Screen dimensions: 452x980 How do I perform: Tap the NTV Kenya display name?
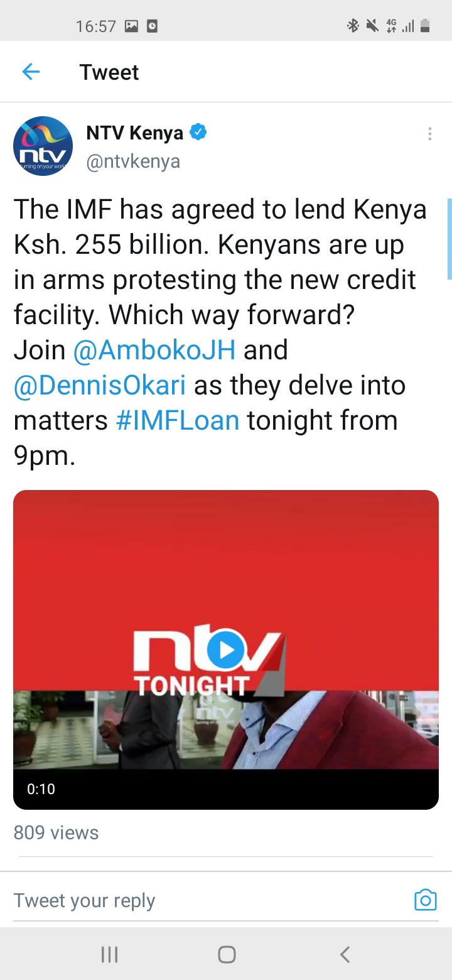click(134, 133)
